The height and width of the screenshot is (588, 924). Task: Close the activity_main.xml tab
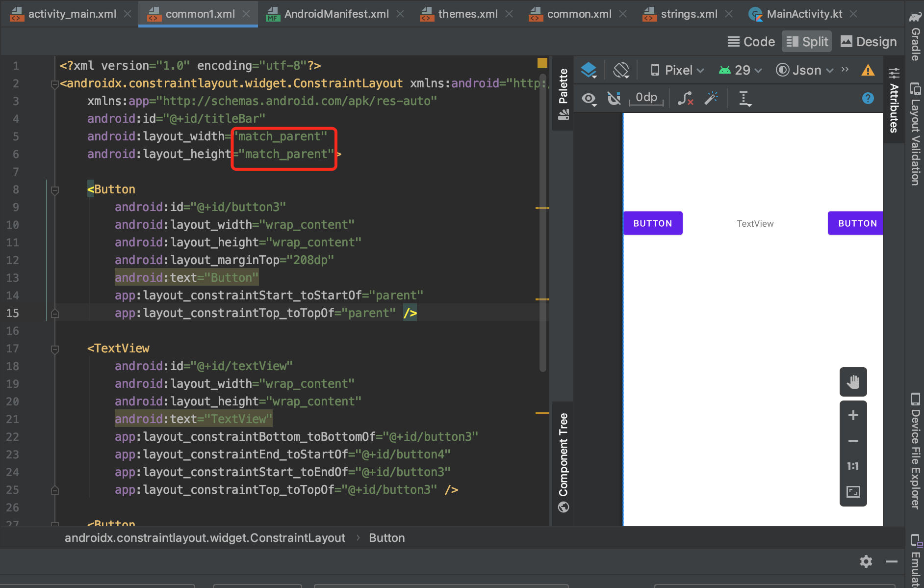click(x=128, y=14)
